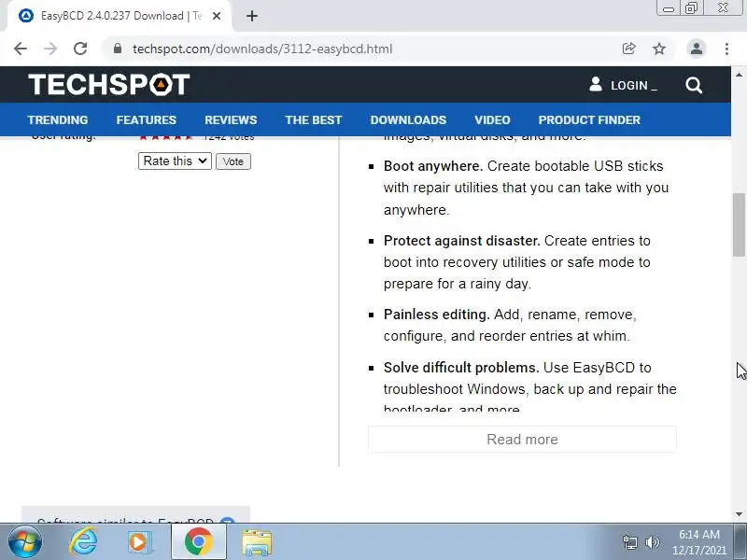Image resolution: width=747 pixels, height=560 pixels.
Task: Click the LOGIN link
Action: 634,85
